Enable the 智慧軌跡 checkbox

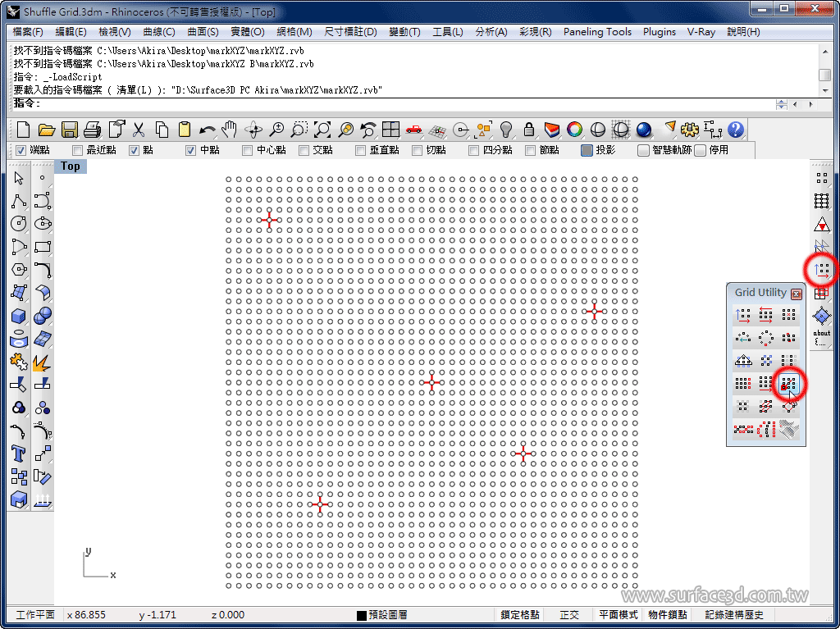[643, 151]
